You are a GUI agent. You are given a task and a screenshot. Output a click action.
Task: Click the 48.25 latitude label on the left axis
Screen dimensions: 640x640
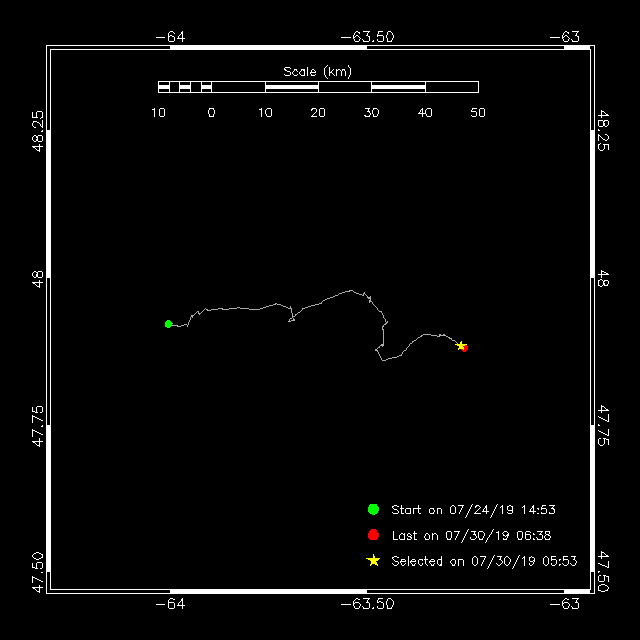tap(37, 131)
